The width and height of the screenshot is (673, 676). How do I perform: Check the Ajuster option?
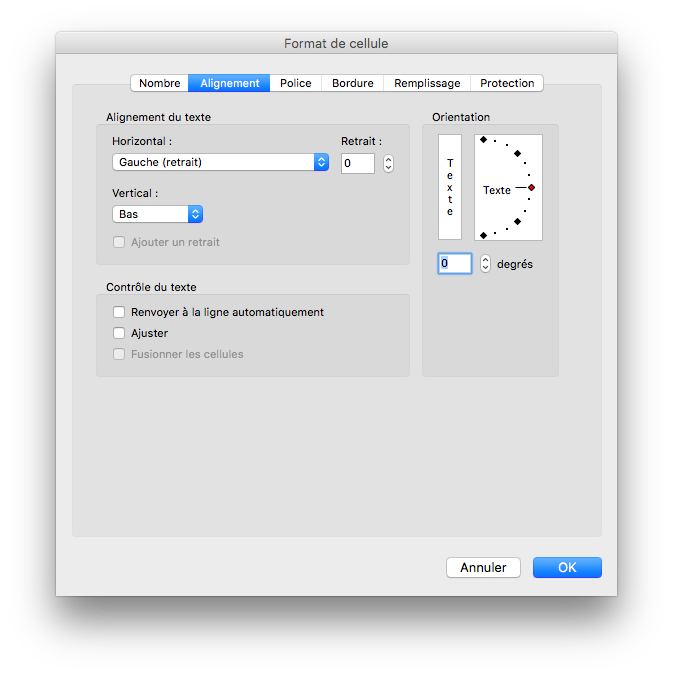119,333
